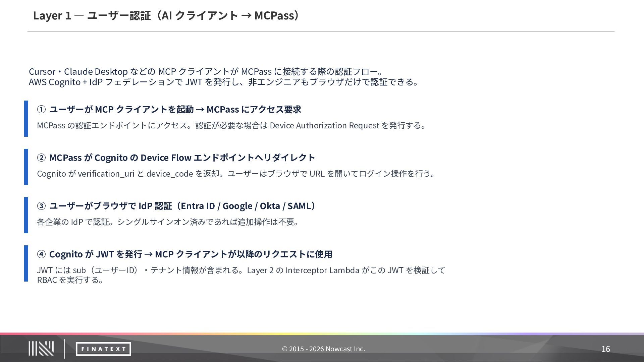Click the copyright Nowcast Inc. text
The image size is (644, 362).
(x=323, y=349)
